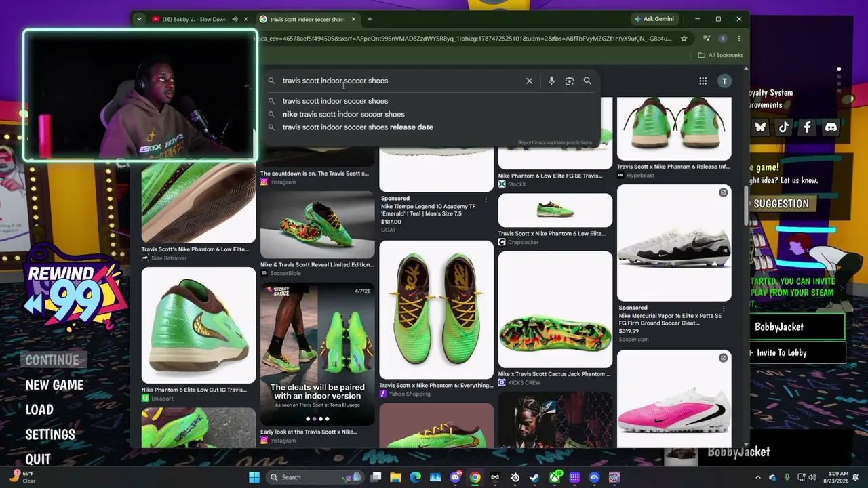The width and height of the screenshot is (868, 488).
Task: Choose suggestion 'nike travis scott indoor soccer shoes'
Action: tap(343, 114)
